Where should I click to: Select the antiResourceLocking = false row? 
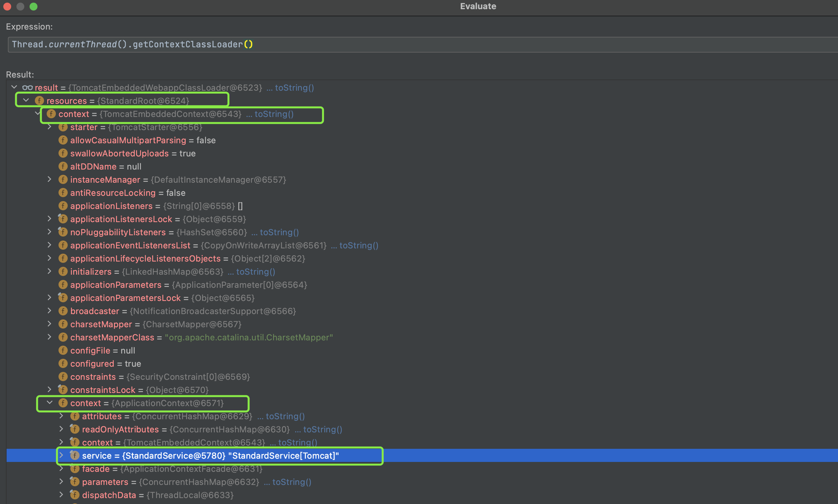pos(422,193)
